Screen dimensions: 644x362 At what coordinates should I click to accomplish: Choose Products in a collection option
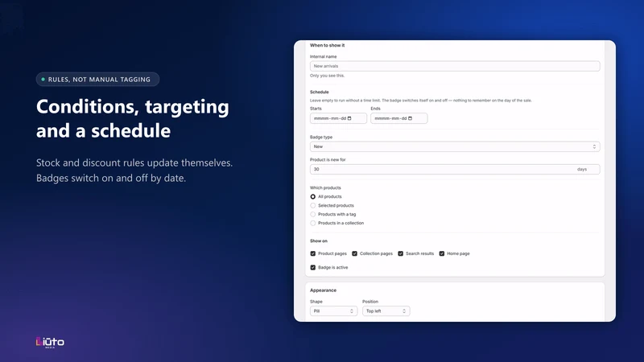[x=313, y=224]
